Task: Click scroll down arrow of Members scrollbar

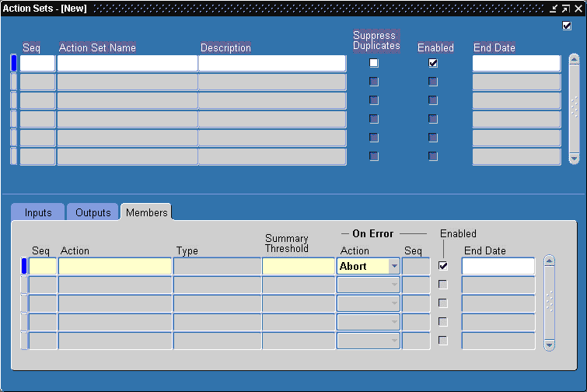Action: click(549, 345)
